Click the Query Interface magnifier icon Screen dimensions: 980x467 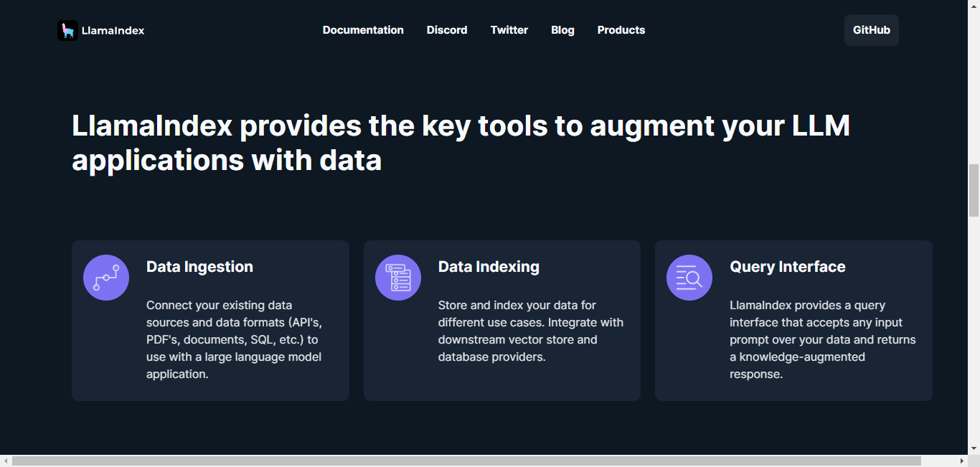689,278
